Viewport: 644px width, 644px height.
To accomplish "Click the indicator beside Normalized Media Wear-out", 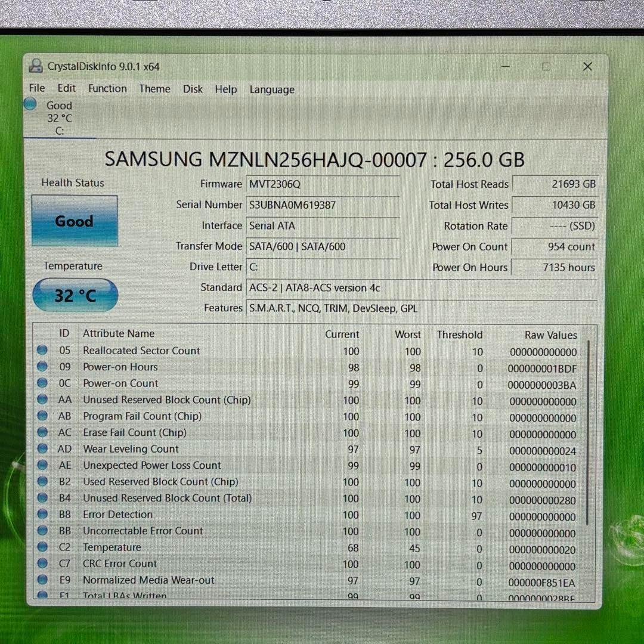I will (x=42, y=580).
